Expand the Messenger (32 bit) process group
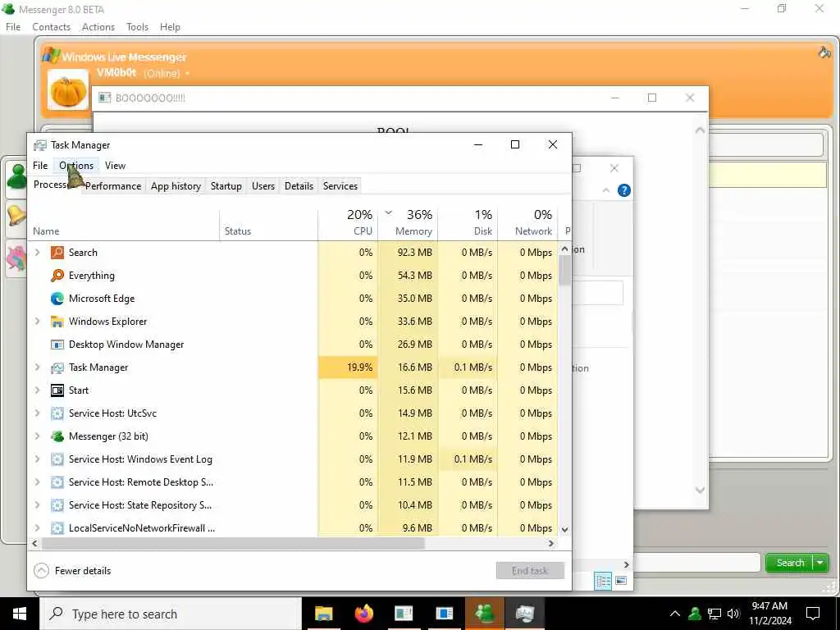This screenshot has width=840, height=630. point(38,436)
